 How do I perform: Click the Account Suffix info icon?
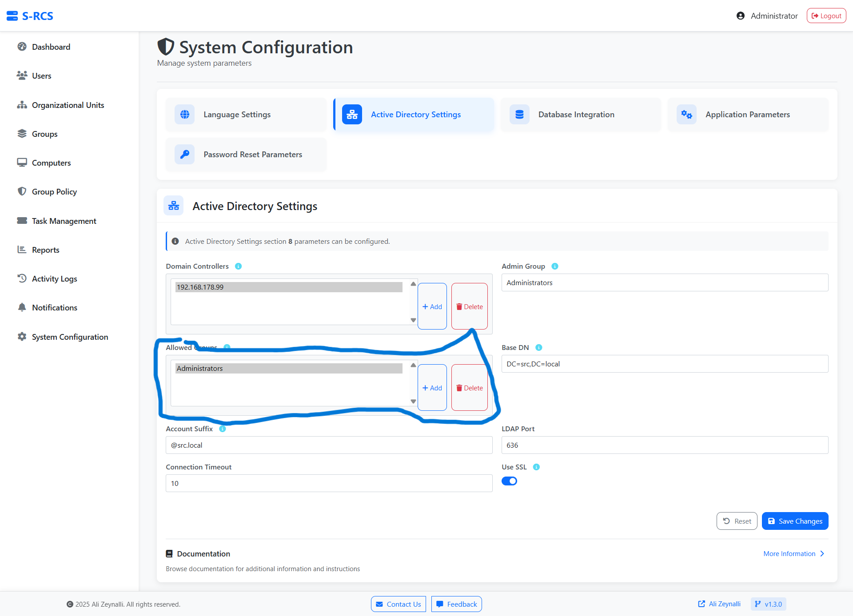click(x=223, y=429)
